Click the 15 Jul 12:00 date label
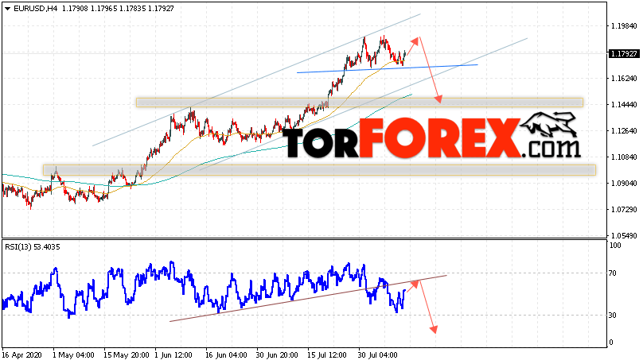The image size is (643, 364). [x=328, y=355]
